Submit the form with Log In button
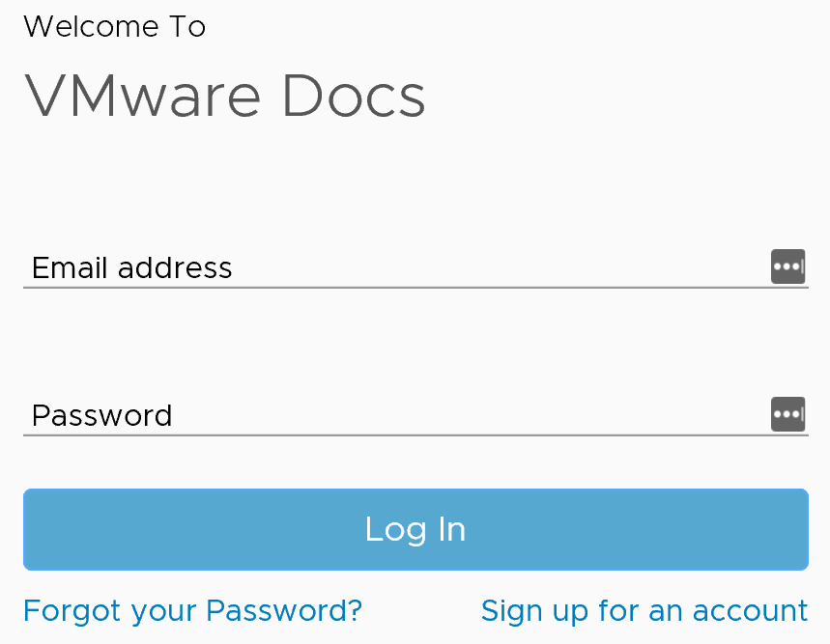This screenshot has width=830, height=644. (x=415, y=529)
